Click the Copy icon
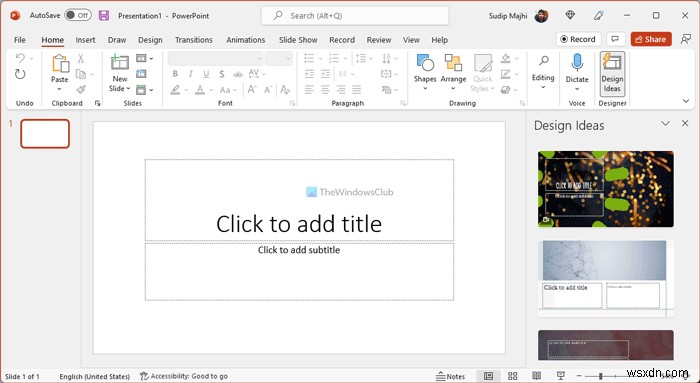 tap(81, 74)
